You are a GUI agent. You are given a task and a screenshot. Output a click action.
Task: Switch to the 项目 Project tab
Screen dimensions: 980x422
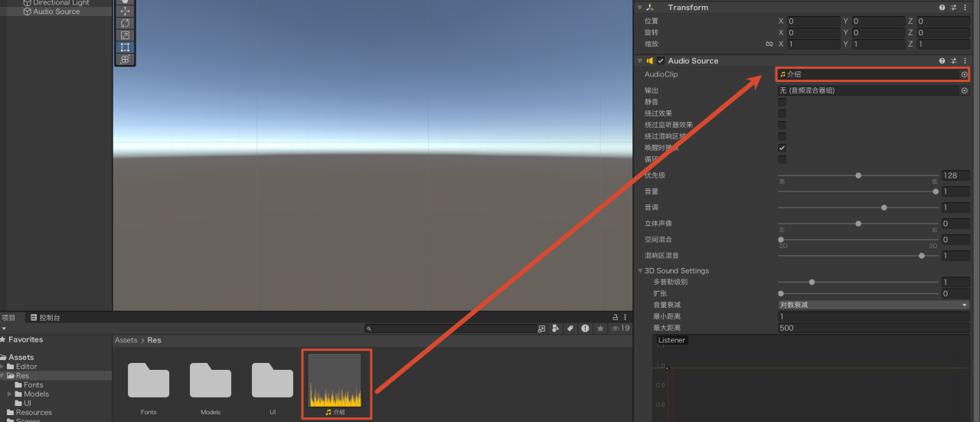[8, 317]
